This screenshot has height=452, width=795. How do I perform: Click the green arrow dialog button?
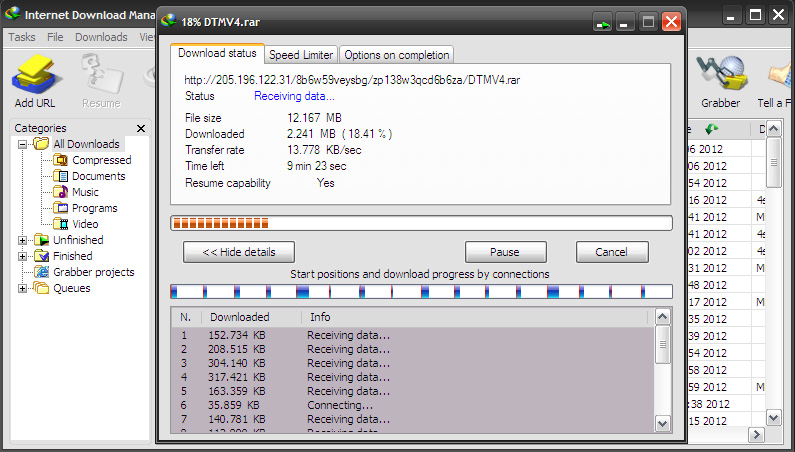coord(602,22)
